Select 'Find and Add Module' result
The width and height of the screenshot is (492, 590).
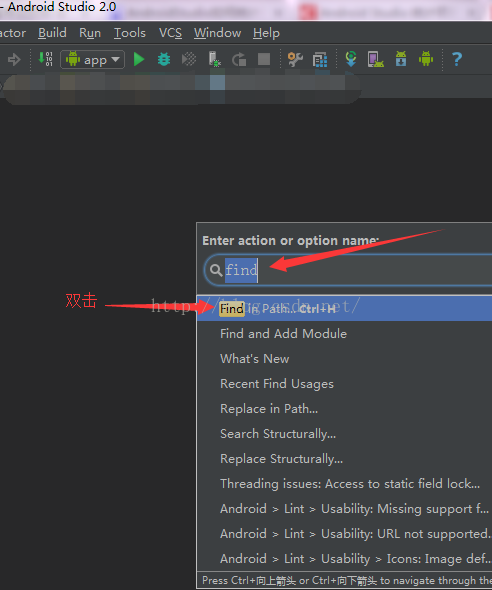pos(344,334)
